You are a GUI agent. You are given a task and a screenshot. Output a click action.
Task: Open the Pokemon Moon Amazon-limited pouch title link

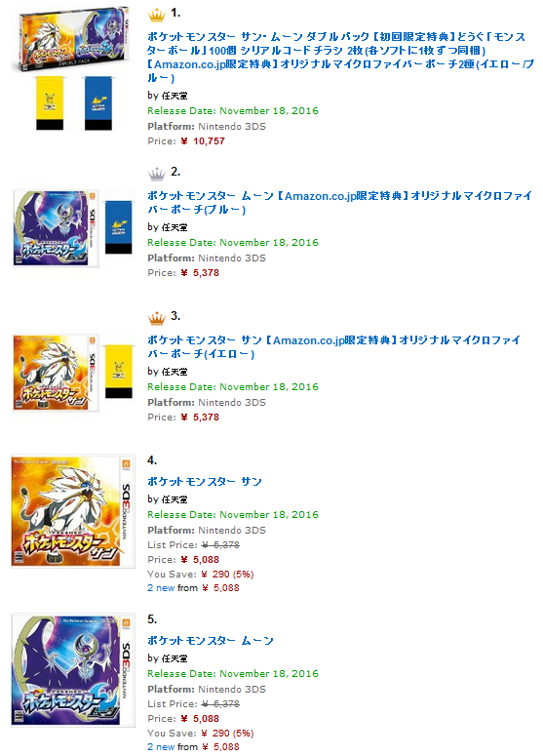click(339, 203)
